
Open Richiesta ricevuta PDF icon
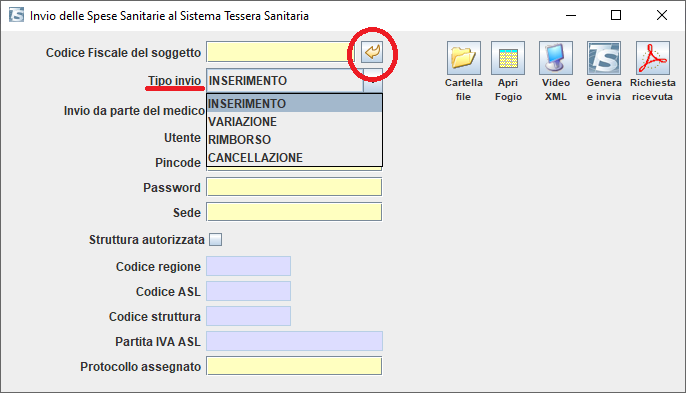click(x=652, y=58)
